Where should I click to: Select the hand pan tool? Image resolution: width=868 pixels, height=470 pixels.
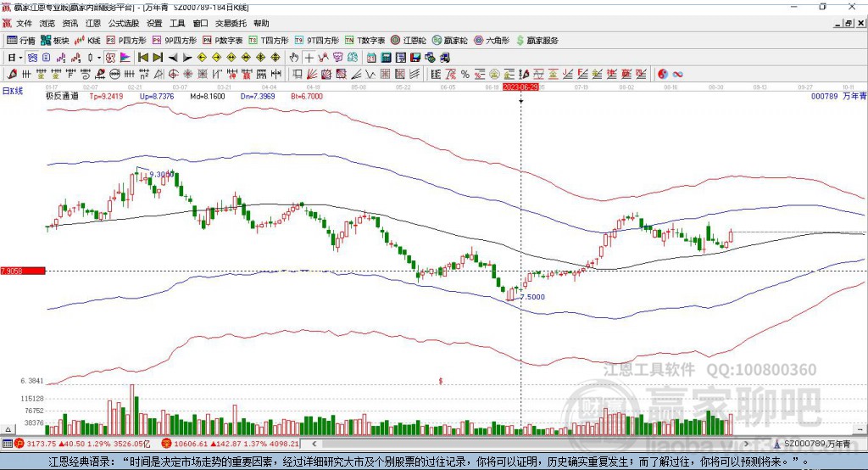tap(294, 58)
